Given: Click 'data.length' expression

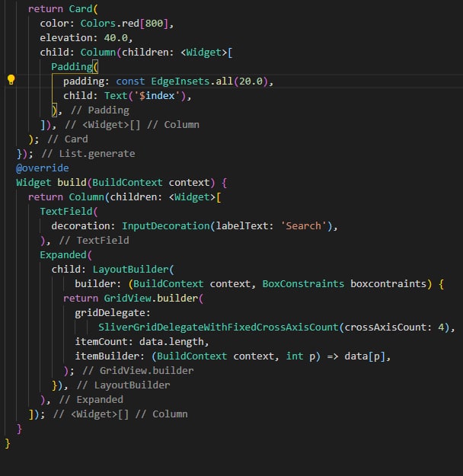Looking at the screenshot, I should [171, 342].
